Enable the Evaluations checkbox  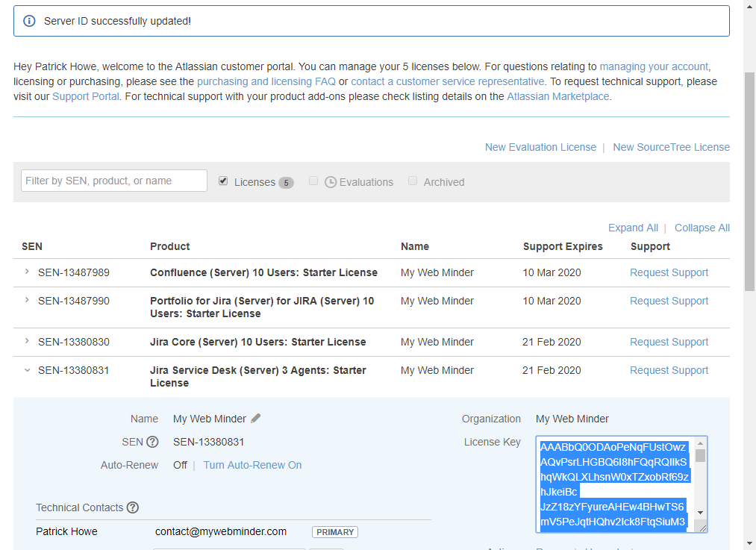(x=313, y=181)
